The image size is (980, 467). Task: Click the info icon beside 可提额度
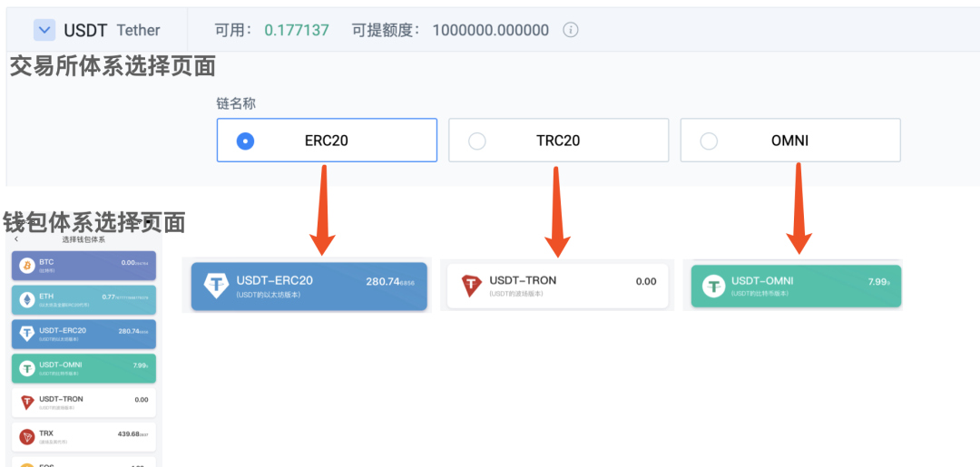click(570, 29)
